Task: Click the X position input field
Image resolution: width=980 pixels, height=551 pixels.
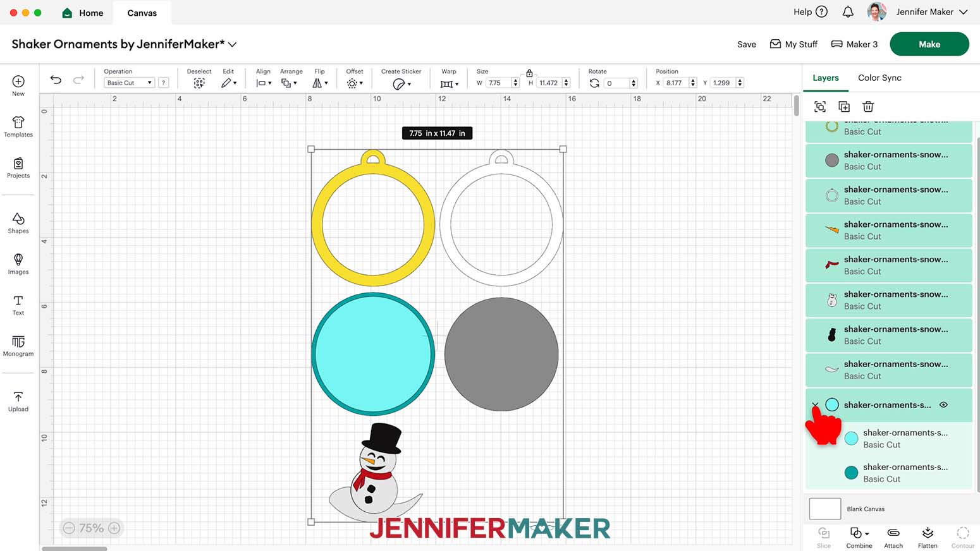Action: (677, 83)
